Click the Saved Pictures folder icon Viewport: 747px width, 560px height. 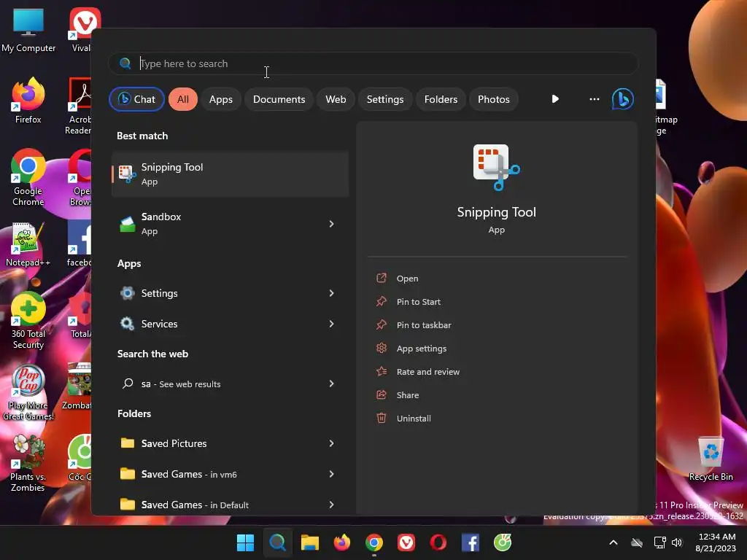point(127,443)
